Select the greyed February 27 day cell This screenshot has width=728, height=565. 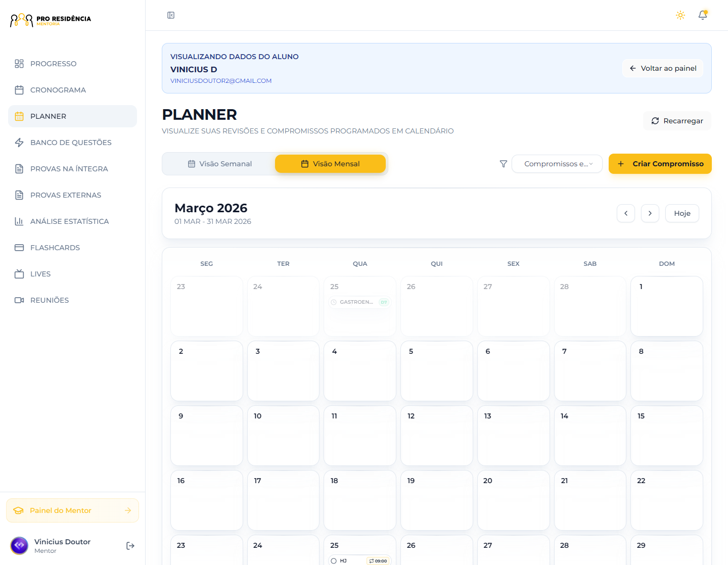click(x=514, y=306)
